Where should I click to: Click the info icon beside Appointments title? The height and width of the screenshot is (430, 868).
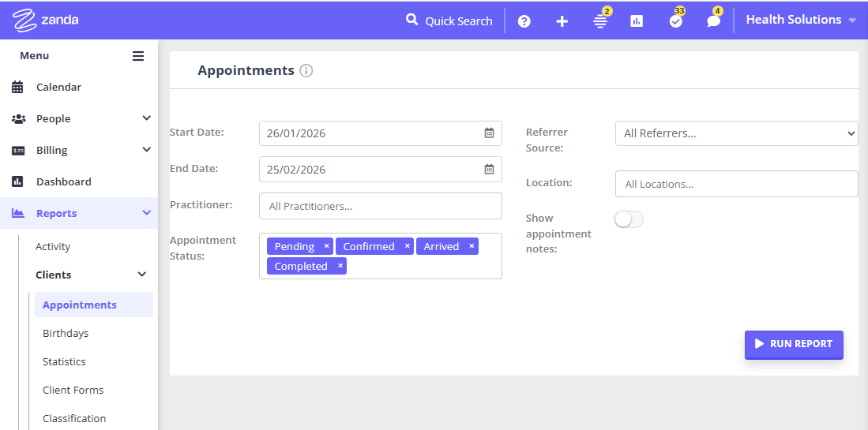tap(306, 71)
